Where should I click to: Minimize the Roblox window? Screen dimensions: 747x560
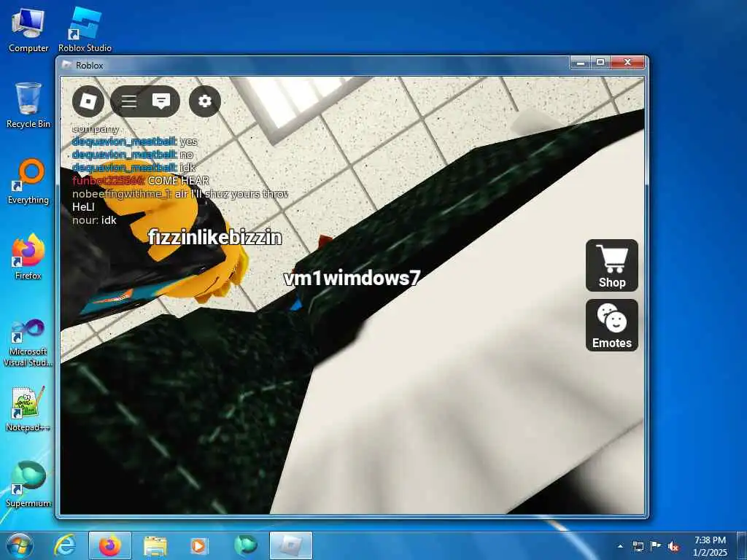click(x=581, y=63)
